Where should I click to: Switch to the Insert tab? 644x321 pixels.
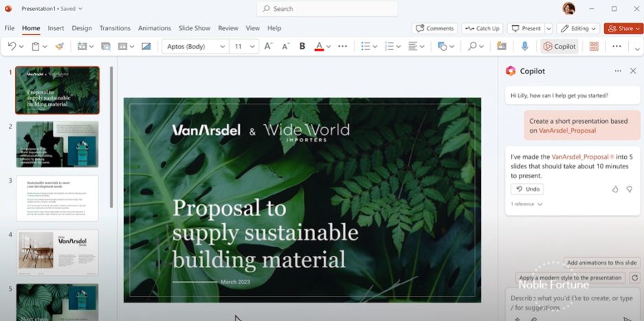click(56, 28)
